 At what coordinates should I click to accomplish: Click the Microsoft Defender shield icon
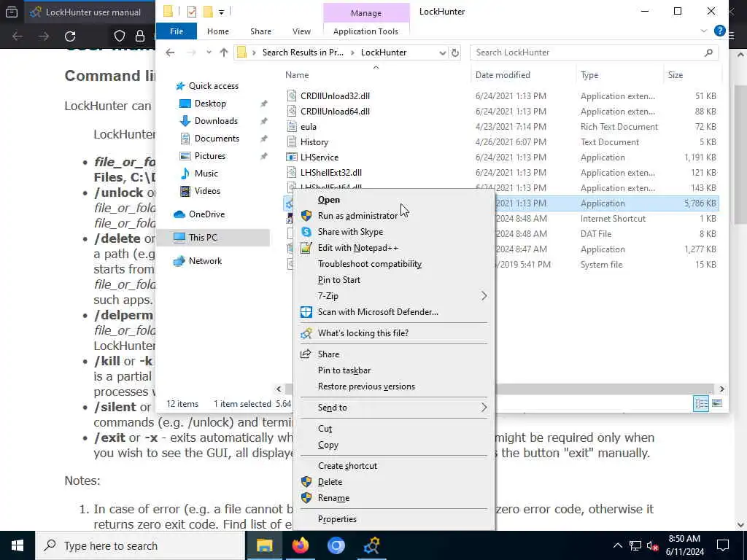click(x=306, y=312)
